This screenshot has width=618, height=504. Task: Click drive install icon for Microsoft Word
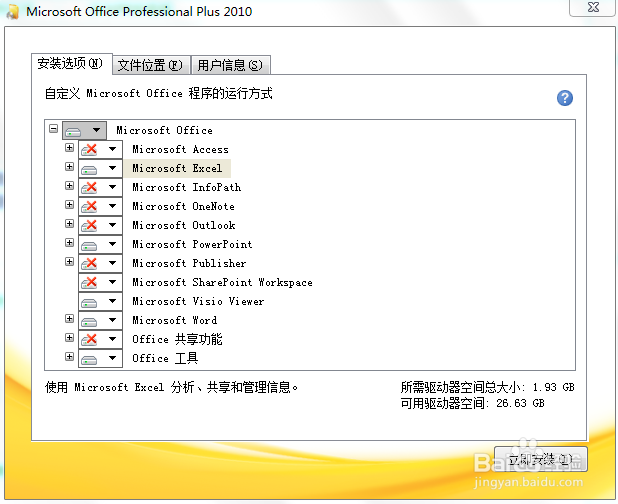[89, 322]
